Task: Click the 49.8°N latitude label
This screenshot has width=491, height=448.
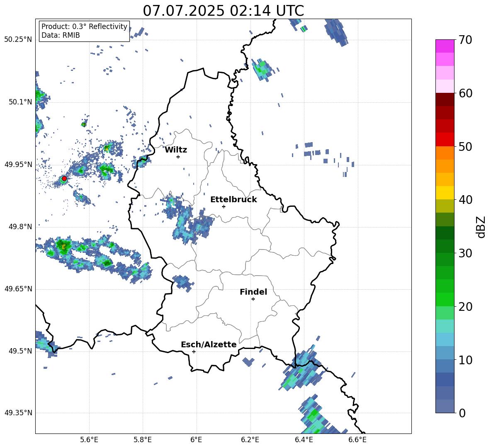Action: (x=20, y=227)
